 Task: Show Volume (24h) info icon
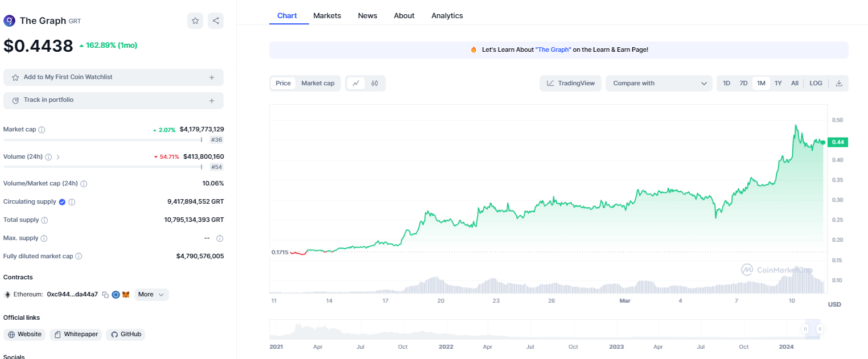pyautogui.click(x=48, y=157)
